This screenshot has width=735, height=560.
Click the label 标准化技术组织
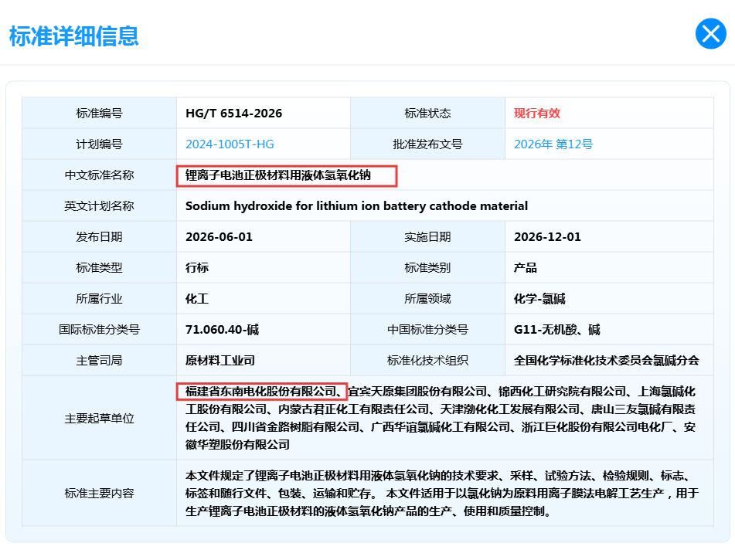tap(427, 361)
